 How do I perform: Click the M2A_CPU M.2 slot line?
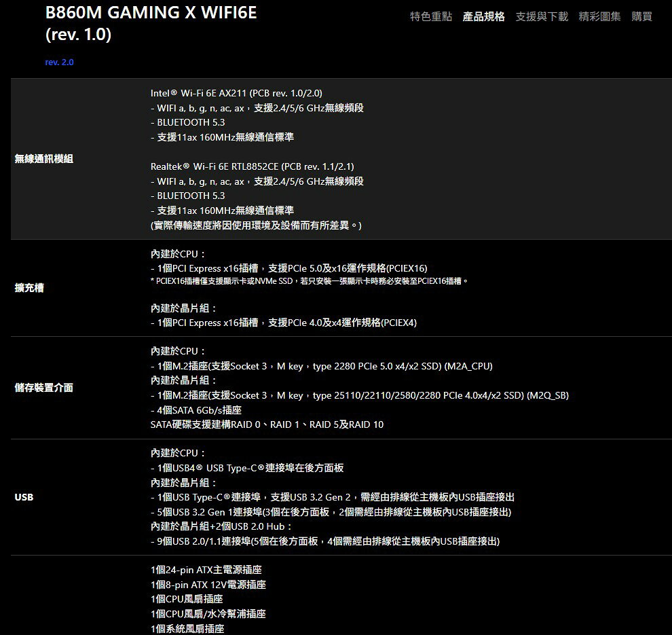click(322, 366)
